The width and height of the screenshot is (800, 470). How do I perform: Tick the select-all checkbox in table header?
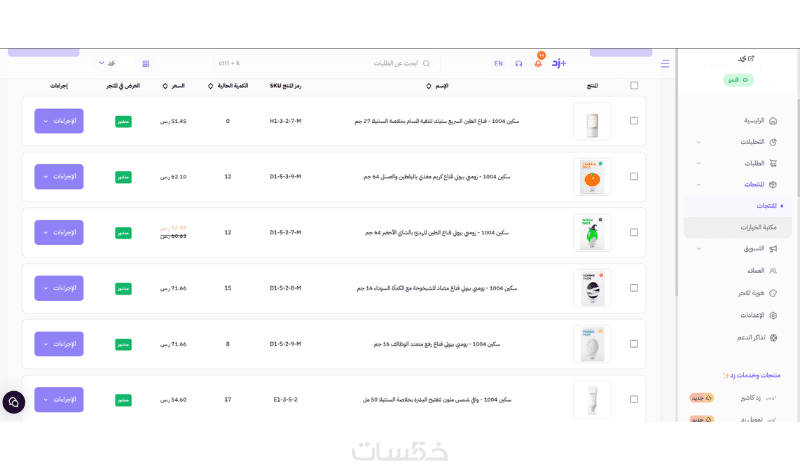(634, 86)
